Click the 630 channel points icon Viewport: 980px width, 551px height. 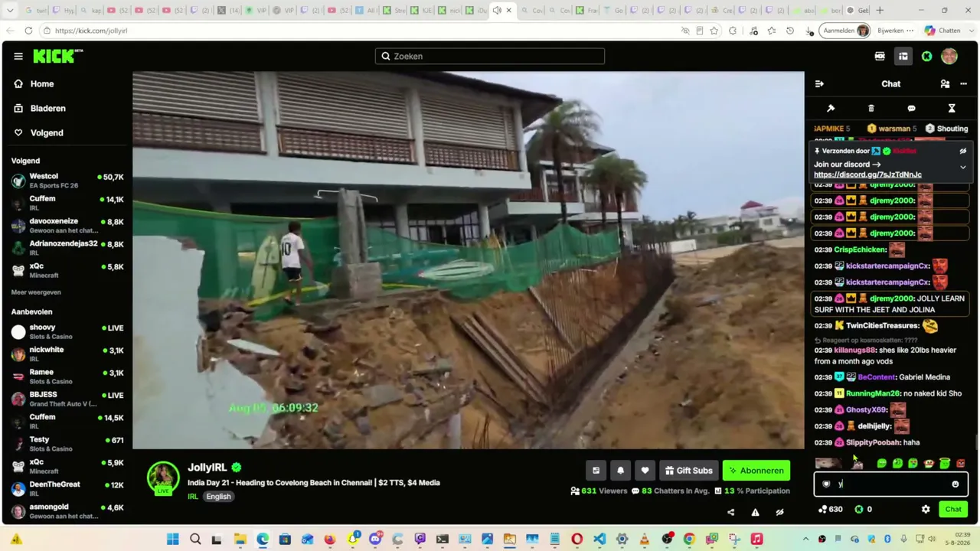tap(822, 509)
